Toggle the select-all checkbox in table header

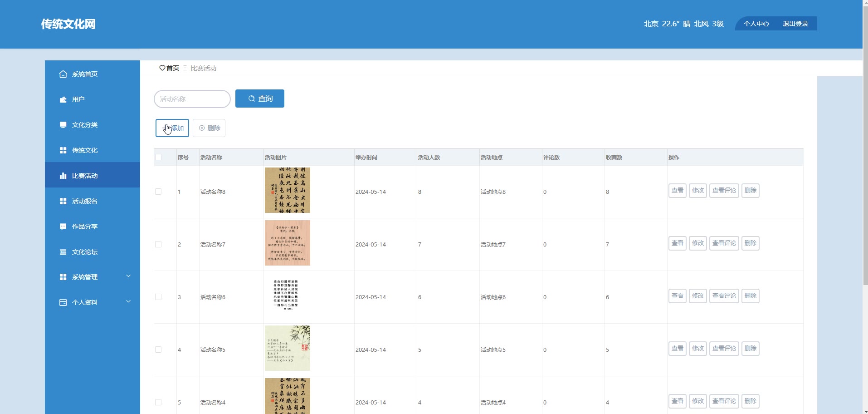click(x=158, y=157)
